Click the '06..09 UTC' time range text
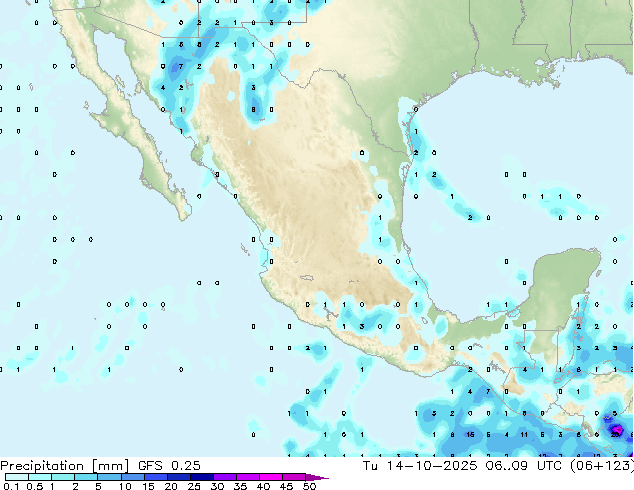634x490 pixels. click(524, 466)
